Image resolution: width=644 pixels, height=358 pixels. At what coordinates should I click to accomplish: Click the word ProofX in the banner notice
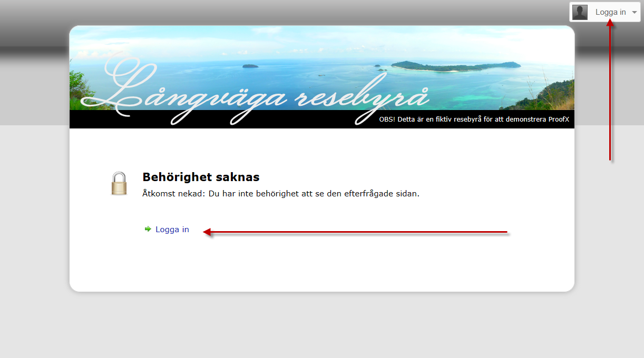click(x=559, y=120)
